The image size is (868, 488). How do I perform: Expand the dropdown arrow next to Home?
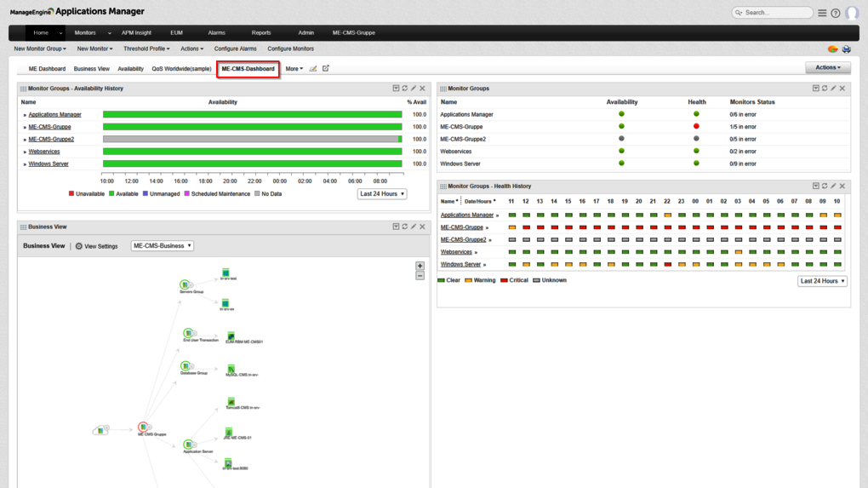click(x=61, y=33)
